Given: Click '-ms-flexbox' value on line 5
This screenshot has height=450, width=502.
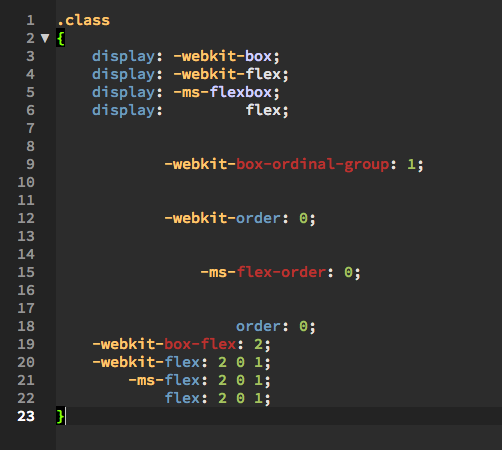Looking at the screenshot, I should (x=223, y=92).
